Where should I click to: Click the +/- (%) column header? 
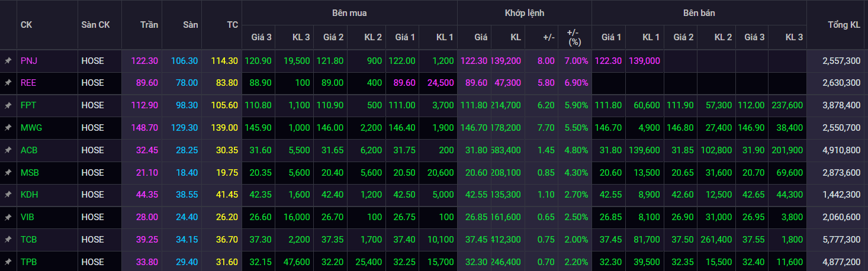pyautogui.click(x=574, y=37)
